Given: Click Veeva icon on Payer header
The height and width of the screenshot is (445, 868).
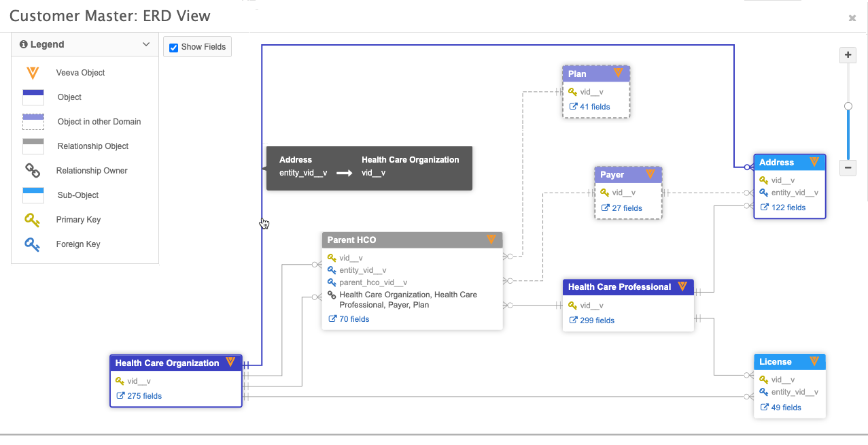Looking at the screenshot, I should click(650, 174).
